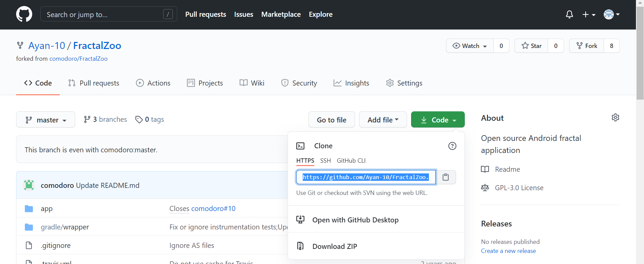This screenshot has width=644, height=264.
Task: Open the comodoro#10 issue link
Action: [x=213, y=209]
